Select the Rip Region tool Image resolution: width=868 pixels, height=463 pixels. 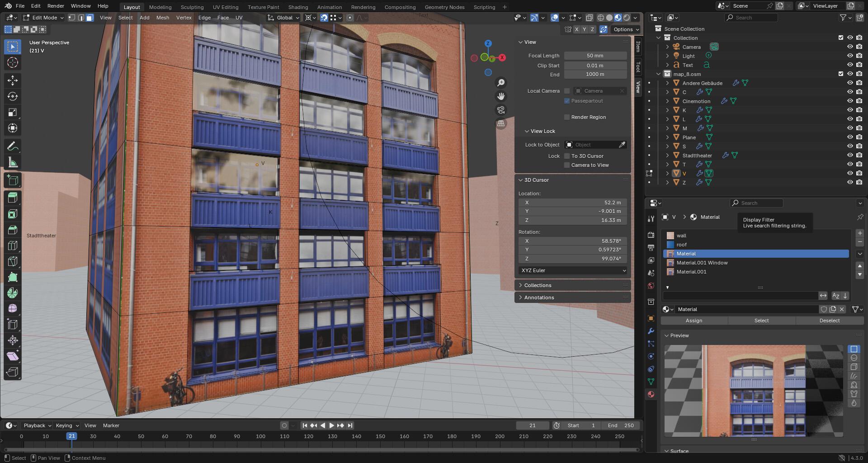click(x=13, y=372)
